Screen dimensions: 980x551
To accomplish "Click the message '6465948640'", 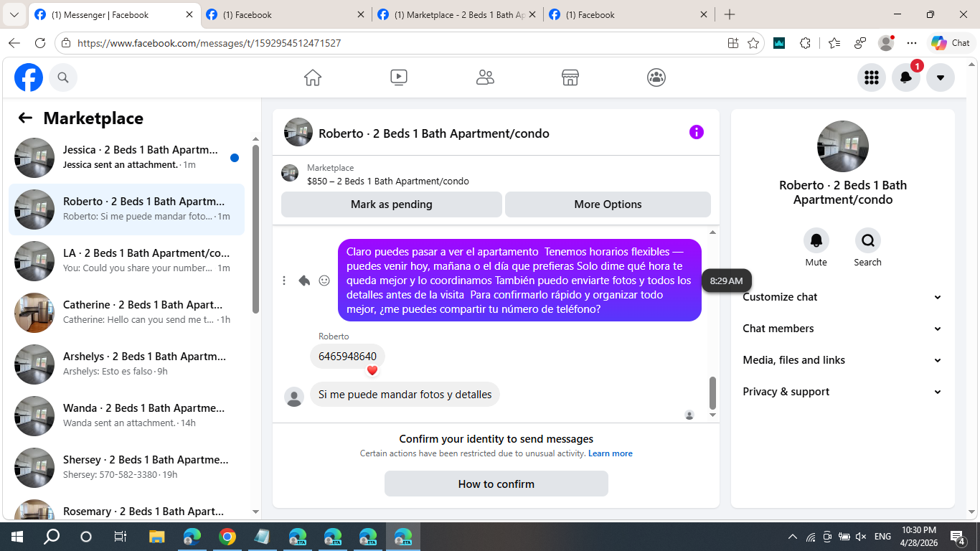I will coord(347,356).
